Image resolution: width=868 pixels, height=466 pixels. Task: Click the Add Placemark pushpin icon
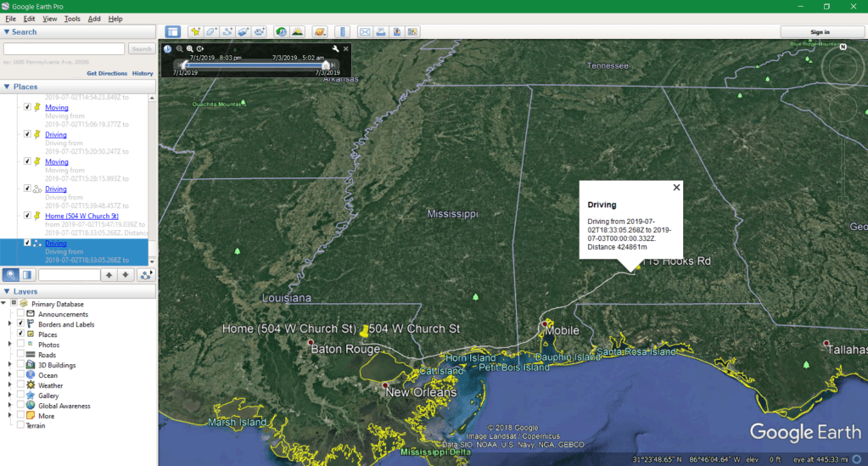click(195, 31)
